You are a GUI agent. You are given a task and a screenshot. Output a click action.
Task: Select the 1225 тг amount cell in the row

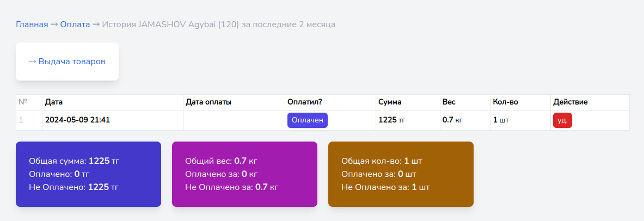[391, 120]
